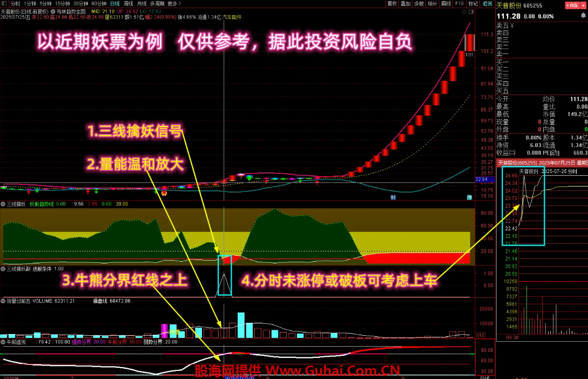The width and height of the screenshot is (588, 379).
Task: Select the 周线 weekly period
Action: [129, 3]
